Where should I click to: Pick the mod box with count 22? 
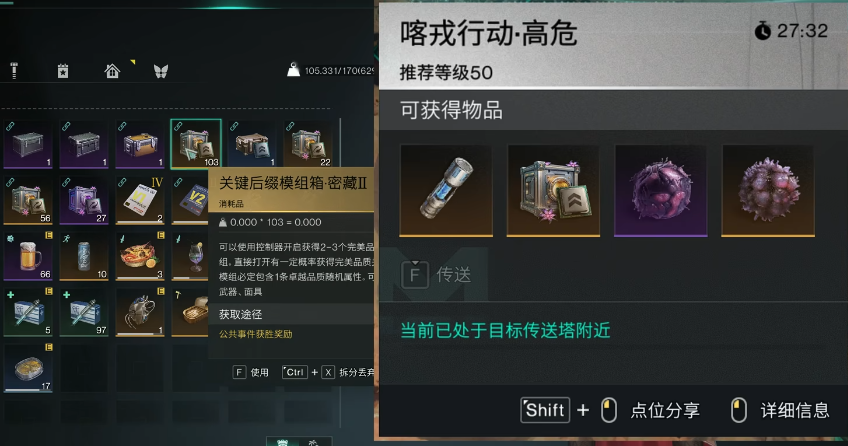308,144
